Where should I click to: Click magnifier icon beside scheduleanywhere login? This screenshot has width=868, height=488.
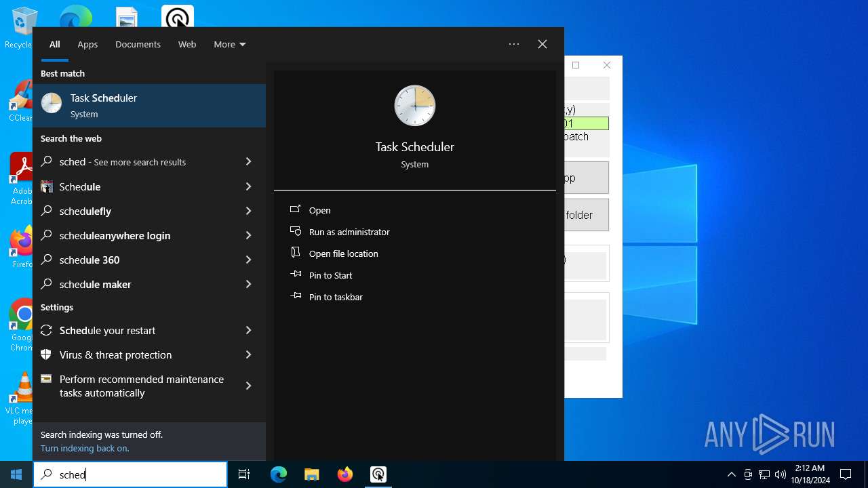point(47,235)
